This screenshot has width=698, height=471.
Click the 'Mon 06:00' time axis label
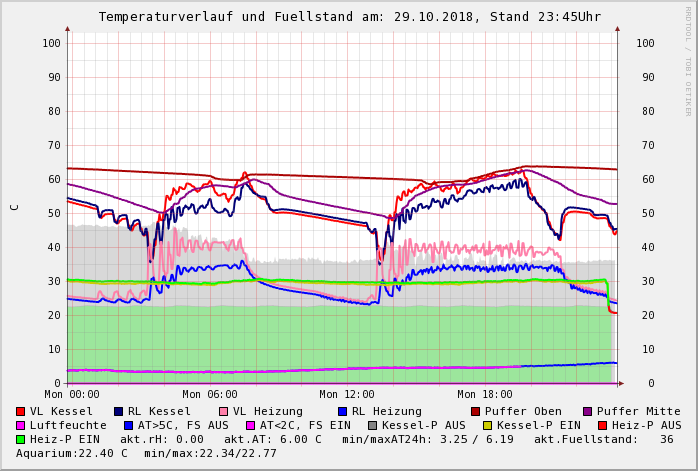point(210,395)
